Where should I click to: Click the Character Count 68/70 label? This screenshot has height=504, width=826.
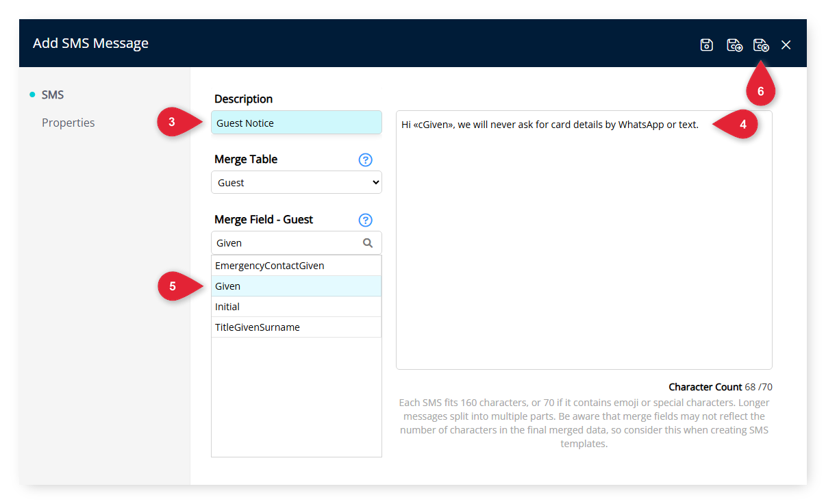point(721,387)
